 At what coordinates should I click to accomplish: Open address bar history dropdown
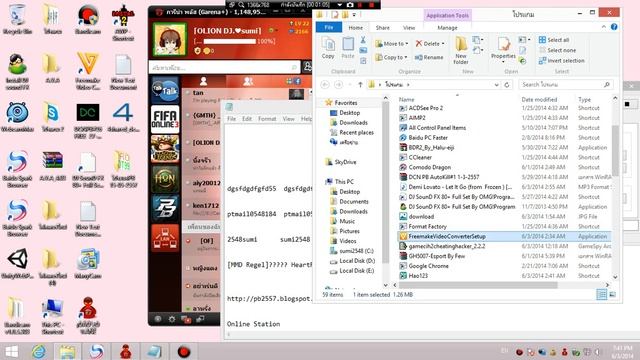tap(496, 84)
